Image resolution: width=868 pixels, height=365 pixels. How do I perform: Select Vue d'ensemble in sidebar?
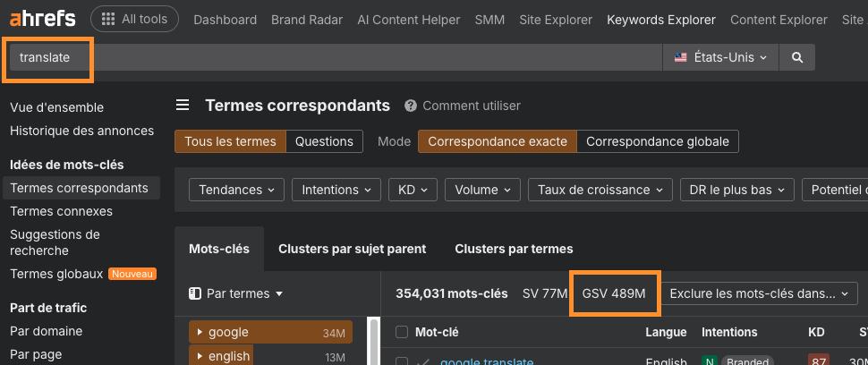pyautogui.click(x=56, y=107)
